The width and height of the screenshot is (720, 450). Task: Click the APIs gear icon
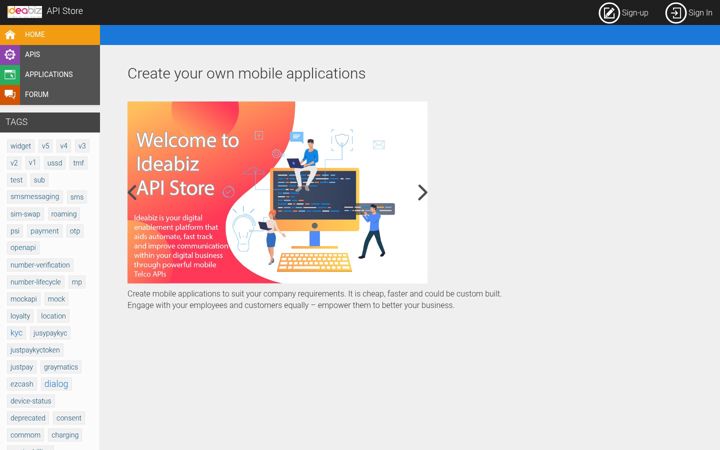coord(10,55)
